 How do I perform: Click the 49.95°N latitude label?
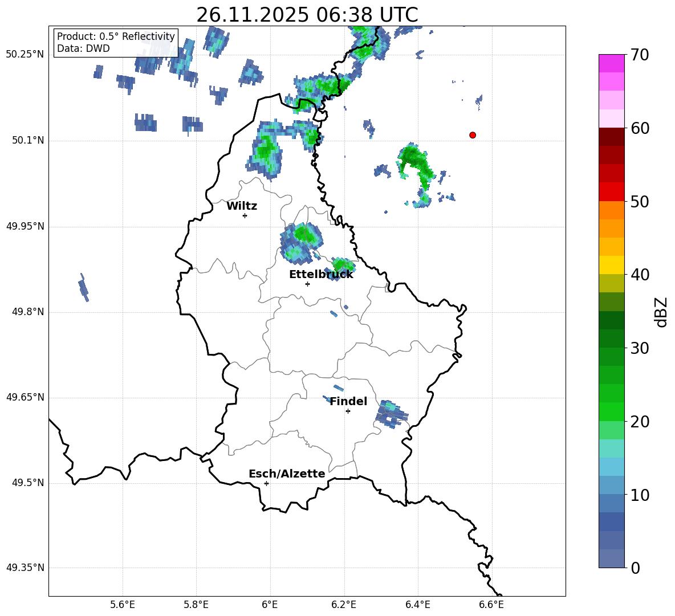(x=25, y=226)
